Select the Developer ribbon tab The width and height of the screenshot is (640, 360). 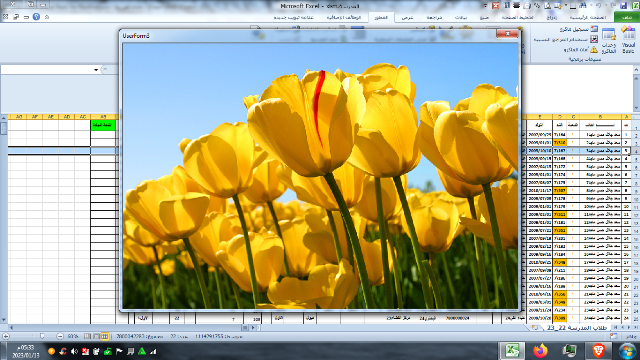pyautogui.click(x=381, y=18)
